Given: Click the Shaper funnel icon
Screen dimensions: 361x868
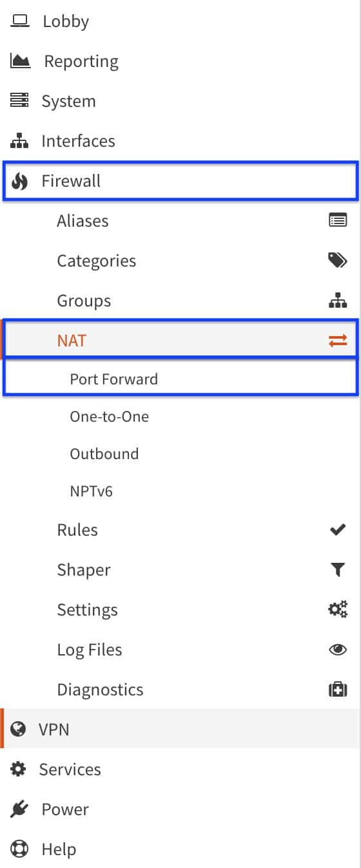Looking at the screenshot, I should tap(338, 570).
